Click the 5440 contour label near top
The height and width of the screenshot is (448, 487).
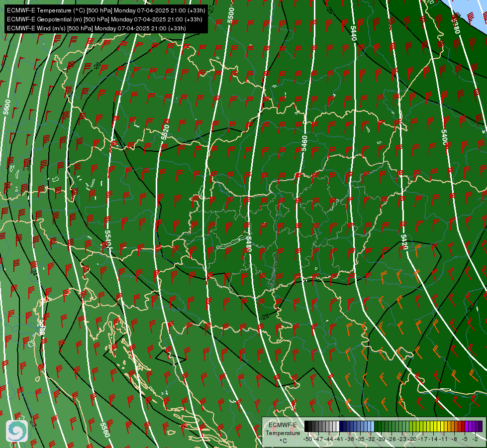pos(353,33)
